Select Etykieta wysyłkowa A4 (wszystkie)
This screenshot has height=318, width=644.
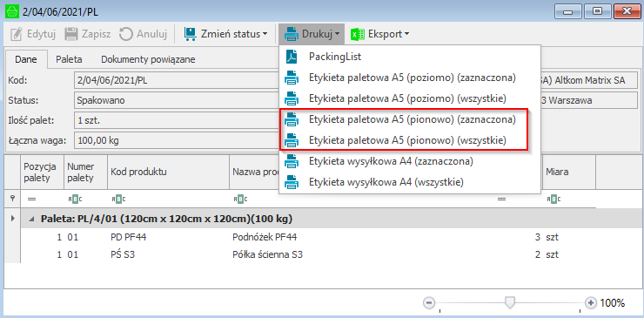[x=410, y=182]
